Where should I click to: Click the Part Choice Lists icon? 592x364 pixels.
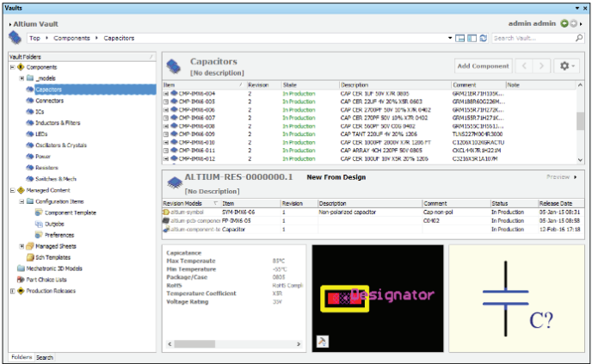[x=21, y=280]
